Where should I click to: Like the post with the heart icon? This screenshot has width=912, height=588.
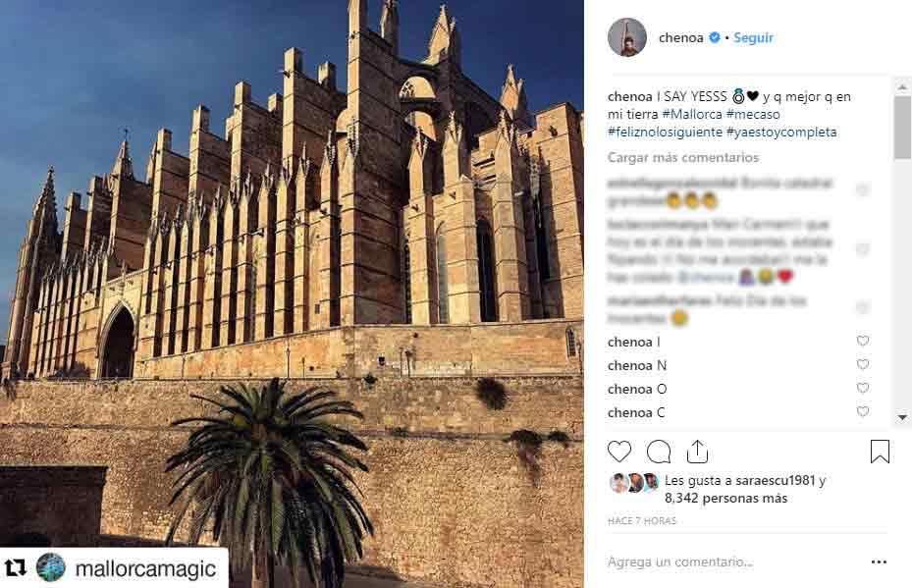click(619, 452)
